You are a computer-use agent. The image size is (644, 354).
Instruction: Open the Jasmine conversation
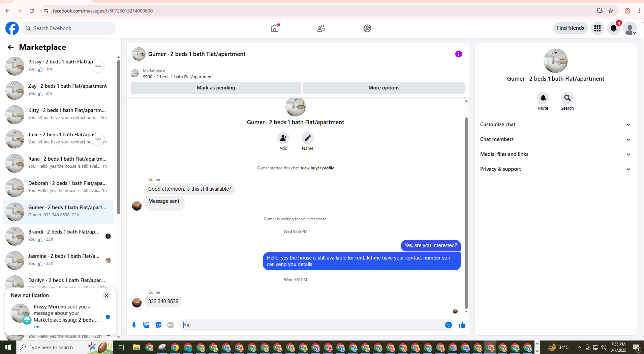[x=58, y=261]
